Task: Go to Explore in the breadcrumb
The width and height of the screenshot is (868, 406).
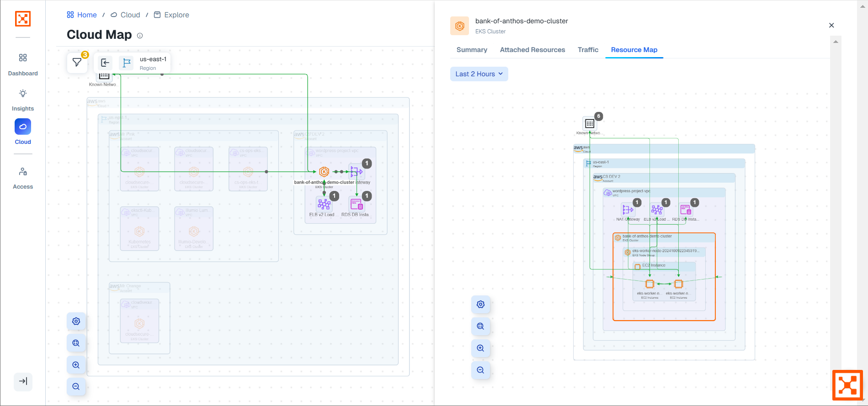Action: (x=171, y=15)
